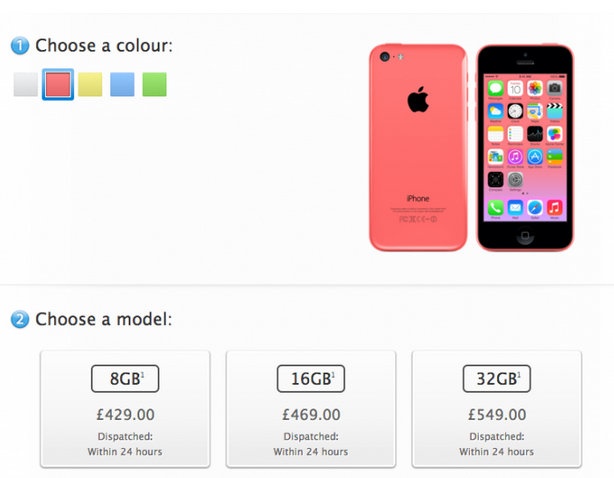This screenshot has height=478, width=614.
Task: Click the Phone app icon in dock
Action: pos(495,207)
